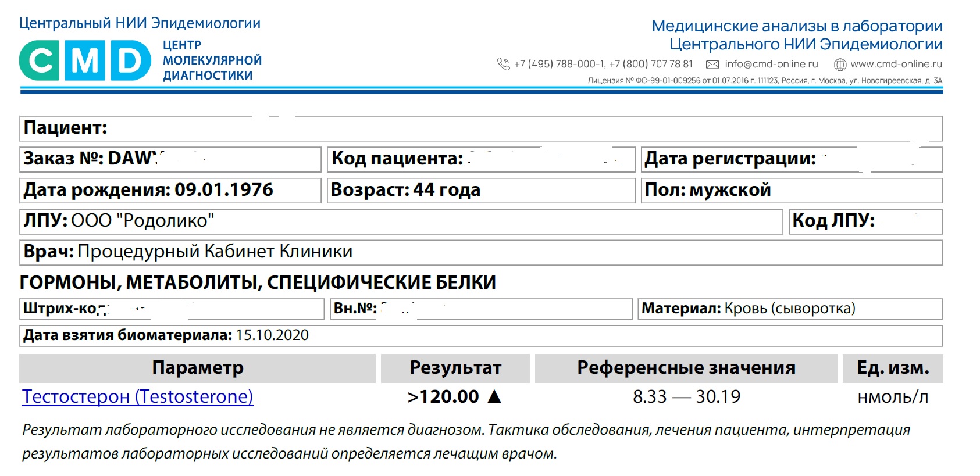This screenshot has width=980, height=476.
Task: Click the Референсные значения column header
Action: coord(686,368)
